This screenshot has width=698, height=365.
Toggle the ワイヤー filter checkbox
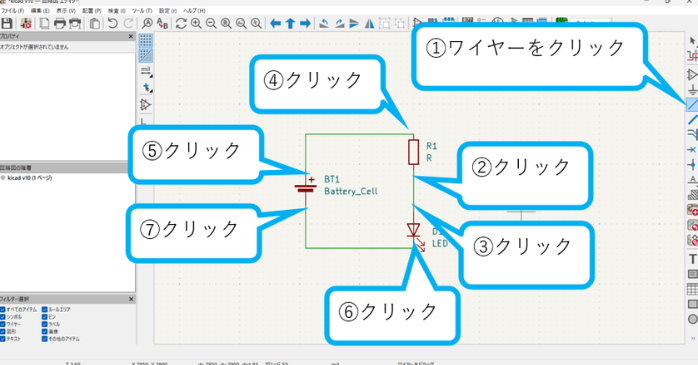pos(3,324)
